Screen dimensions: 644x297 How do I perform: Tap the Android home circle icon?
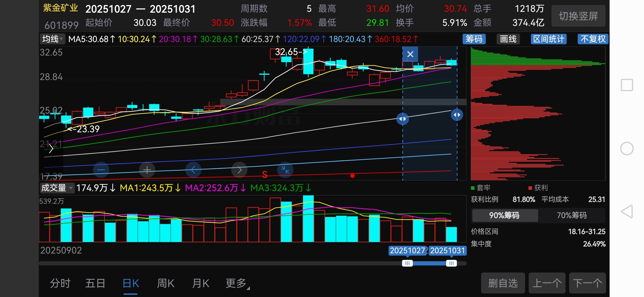[x=627, y=148]
